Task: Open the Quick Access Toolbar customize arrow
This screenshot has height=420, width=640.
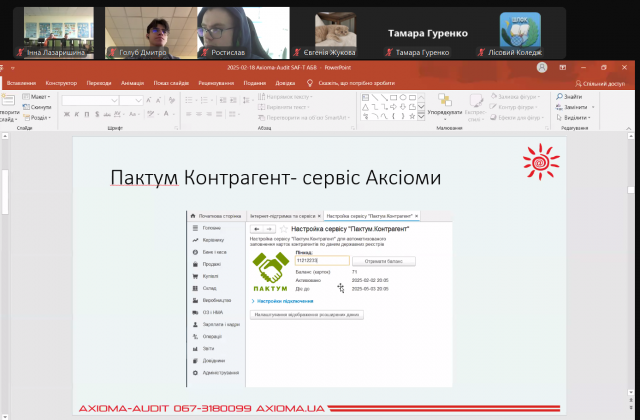Action: click(13, 68)
